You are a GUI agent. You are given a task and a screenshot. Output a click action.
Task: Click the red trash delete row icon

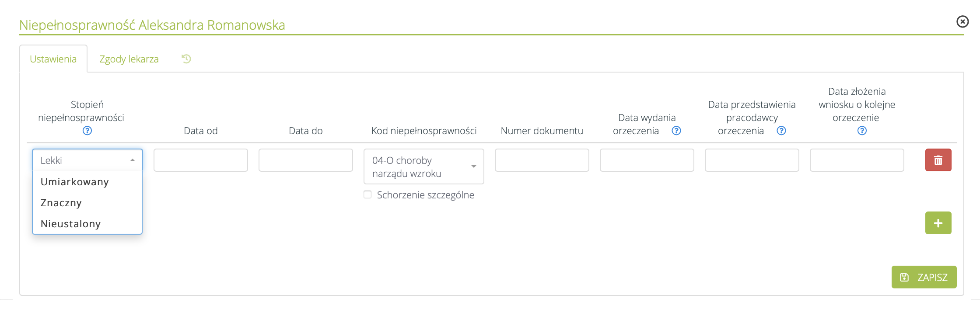[x=938, y=160]
